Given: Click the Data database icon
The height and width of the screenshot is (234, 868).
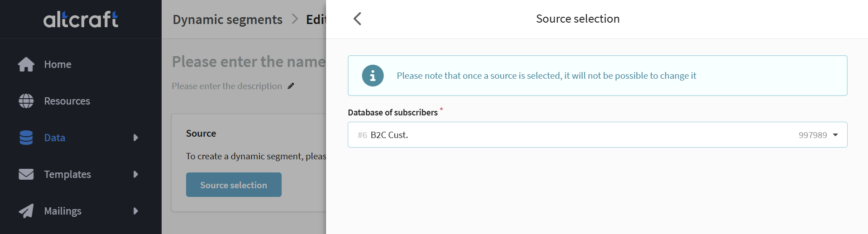Looking at the screenshot, I should [x=26, y=138].
